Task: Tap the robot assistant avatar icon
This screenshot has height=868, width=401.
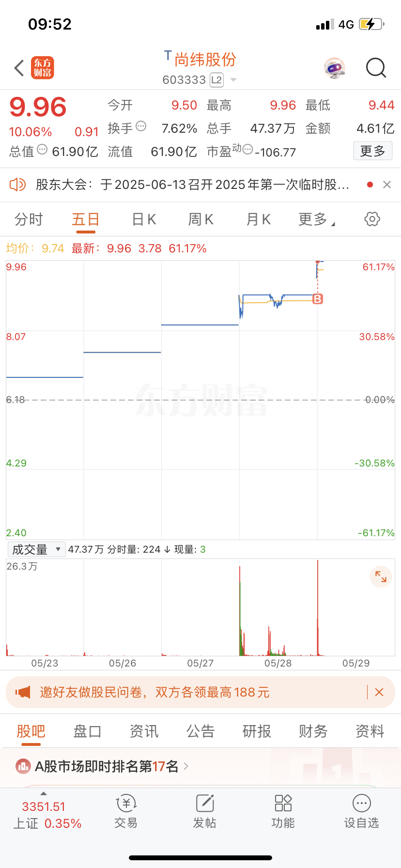Action: tap(334, 68)
